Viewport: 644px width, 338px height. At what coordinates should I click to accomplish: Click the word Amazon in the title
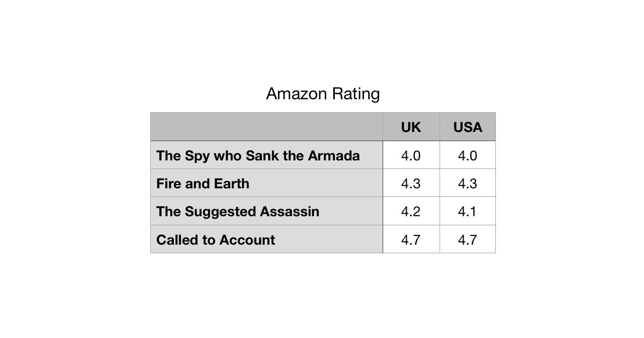[x=295, y=94]
